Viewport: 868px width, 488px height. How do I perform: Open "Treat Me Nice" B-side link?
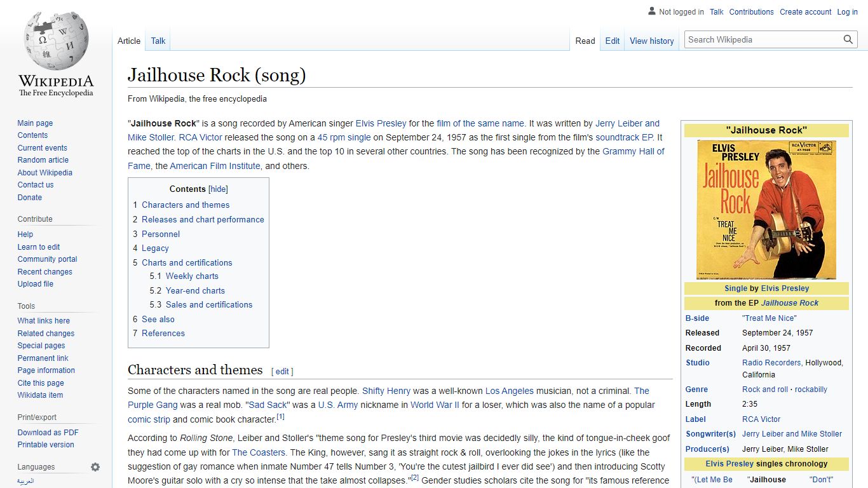point(769,318)
